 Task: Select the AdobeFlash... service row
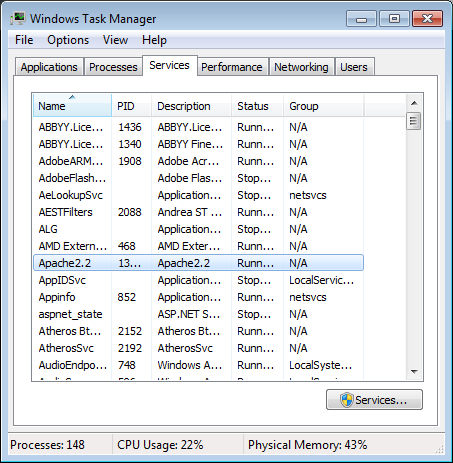click(x=198, y=178)
